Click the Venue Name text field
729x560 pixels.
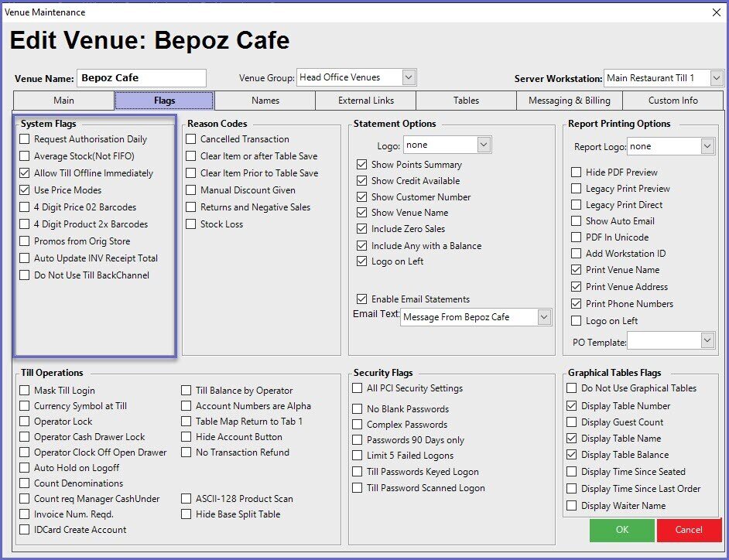click(x=141, y=78)
